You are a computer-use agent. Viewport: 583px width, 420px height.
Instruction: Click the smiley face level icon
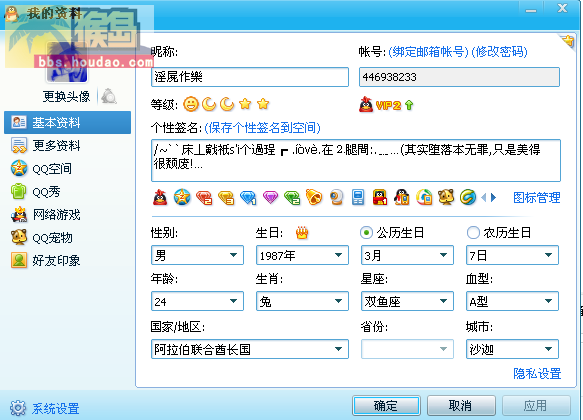pyautogui.click(x=191, y=104)
